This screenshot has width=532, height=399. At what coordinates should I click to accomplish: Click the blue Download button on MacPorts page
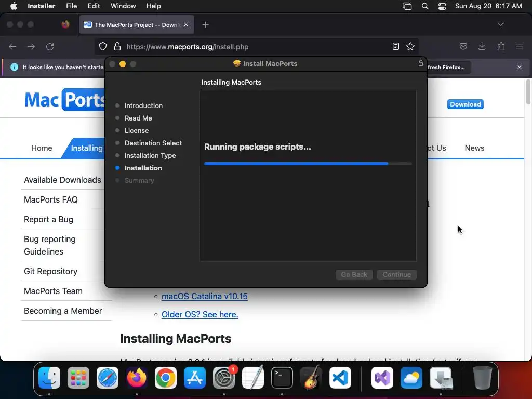(465, 104)
